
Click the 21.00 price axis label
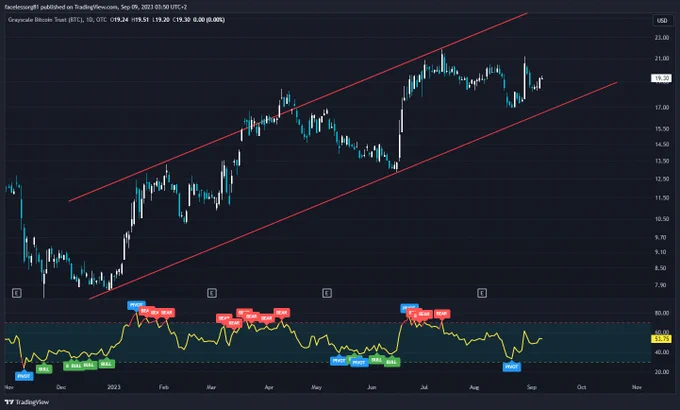click(x=662, y=58)
